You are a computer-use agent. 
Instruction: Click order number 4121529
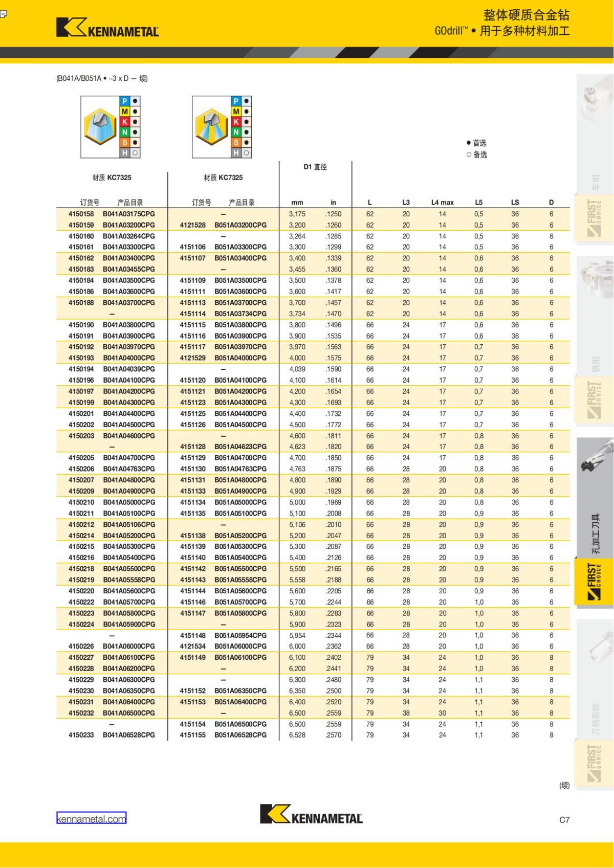[x=193, y=358]
